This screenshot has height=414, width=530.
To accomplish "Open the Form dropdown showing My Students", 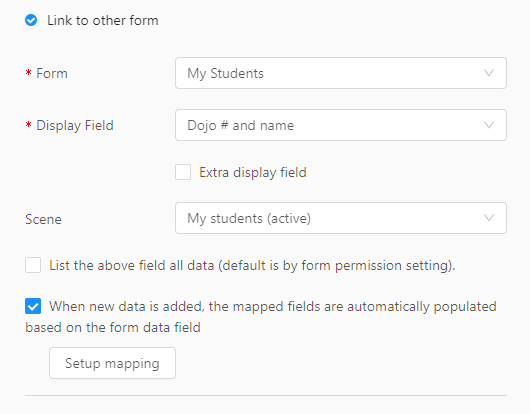I will pyautogui.click(x=341, y=73).
